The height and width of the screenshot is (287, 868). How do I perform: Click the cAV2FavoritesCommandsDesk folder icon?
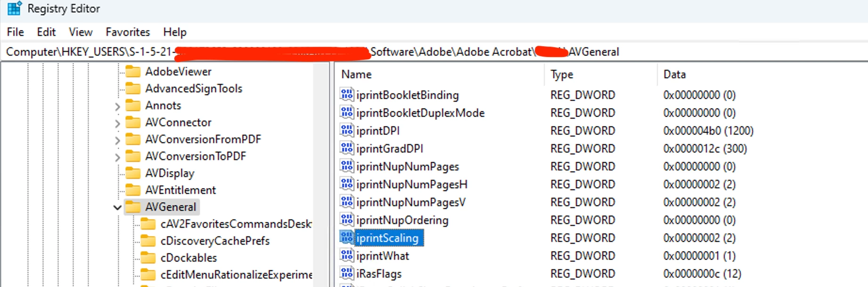pos(148,224)
